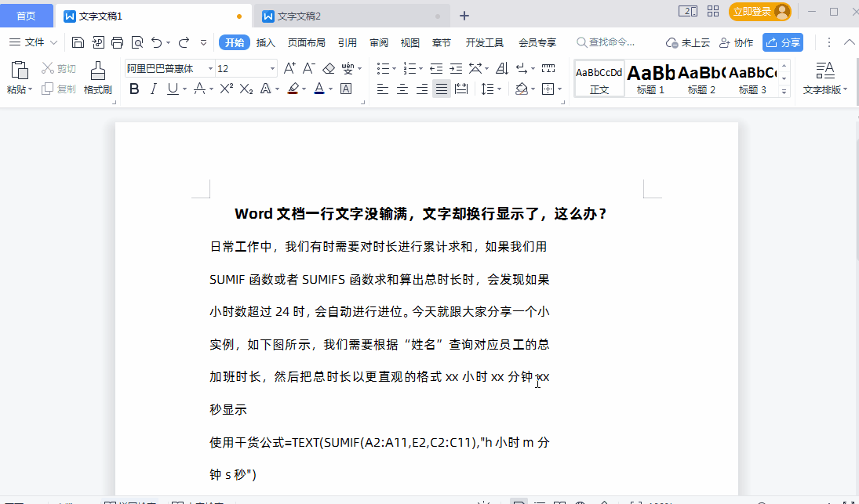Click the Redo arrow
This screenshot has height=504, width=859.
point(184,42)
